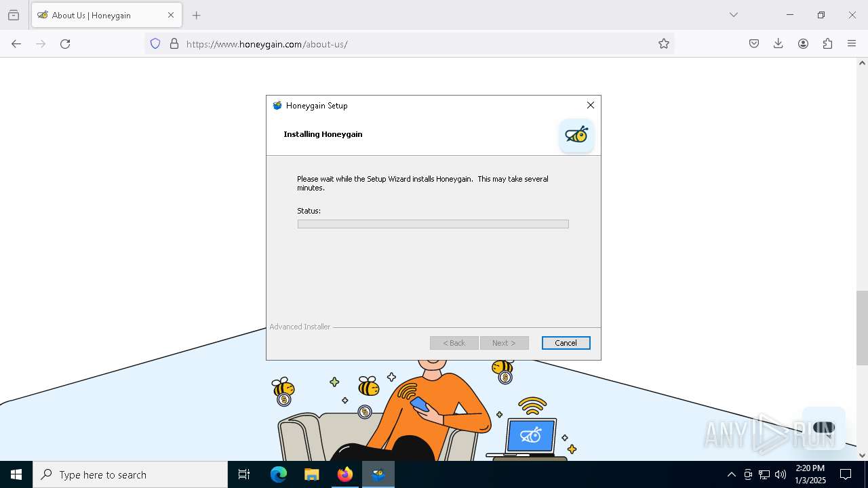Click the meet-now tray icon
This screenshot has width=868, height=488.
(x=748, y=474)
